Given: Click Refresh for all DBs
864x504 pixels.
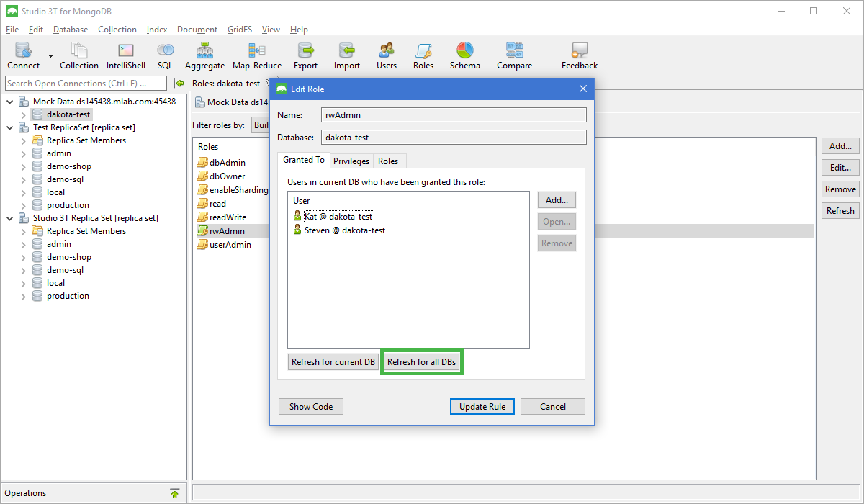Looking at the screenshot, I should (x=421, y=361).
